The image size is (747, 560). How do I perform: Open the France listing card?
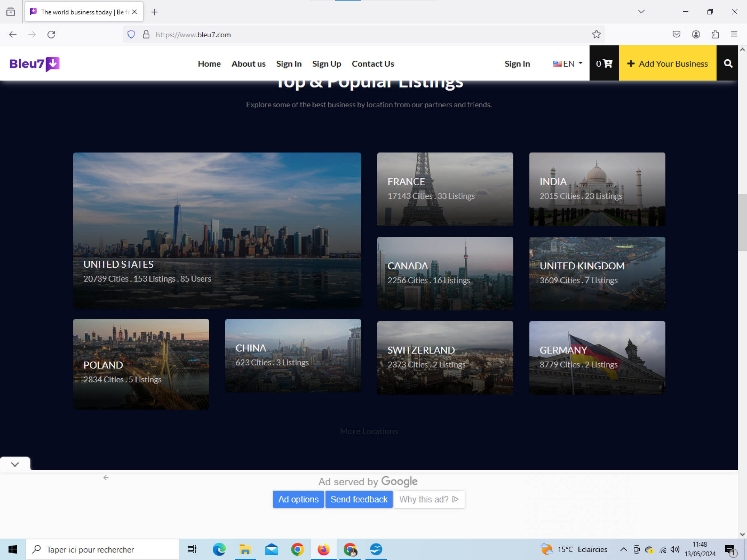point(445,189)
